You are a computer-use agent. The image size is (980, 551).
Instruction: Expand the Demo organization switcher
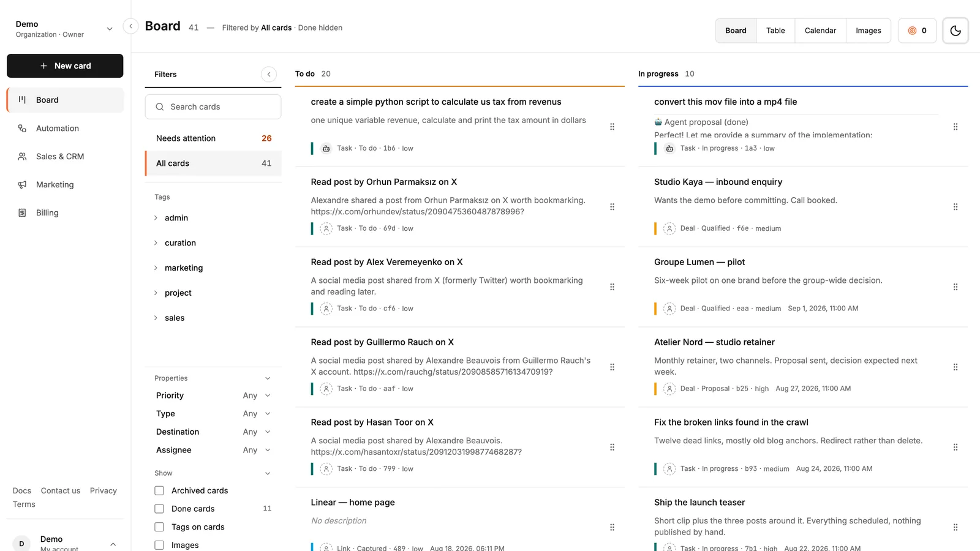coord(64,29)
